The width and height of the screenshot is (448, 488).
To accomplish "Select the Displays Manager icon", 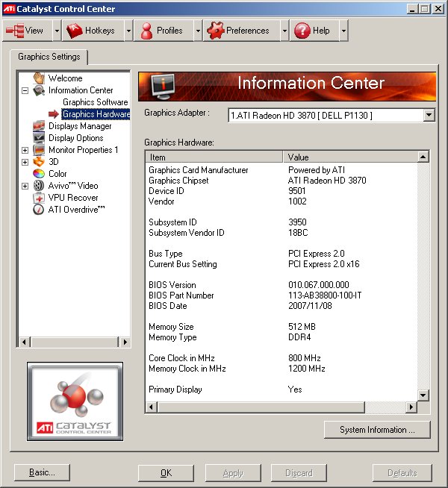I will point(39,126).
